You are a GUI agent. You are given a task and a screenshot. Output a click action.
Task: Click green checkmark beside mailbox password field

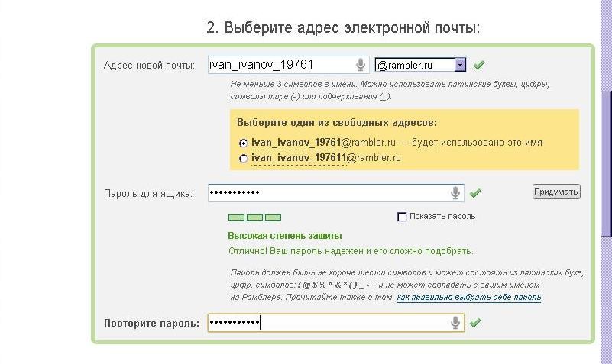point(475,192)
